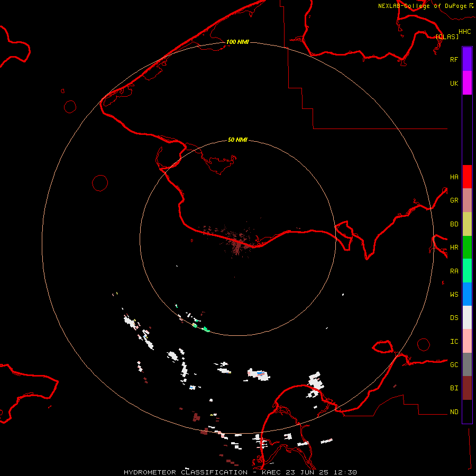476x476 pixels.
Task: Select the GR color block in legend
Action: 467,200
